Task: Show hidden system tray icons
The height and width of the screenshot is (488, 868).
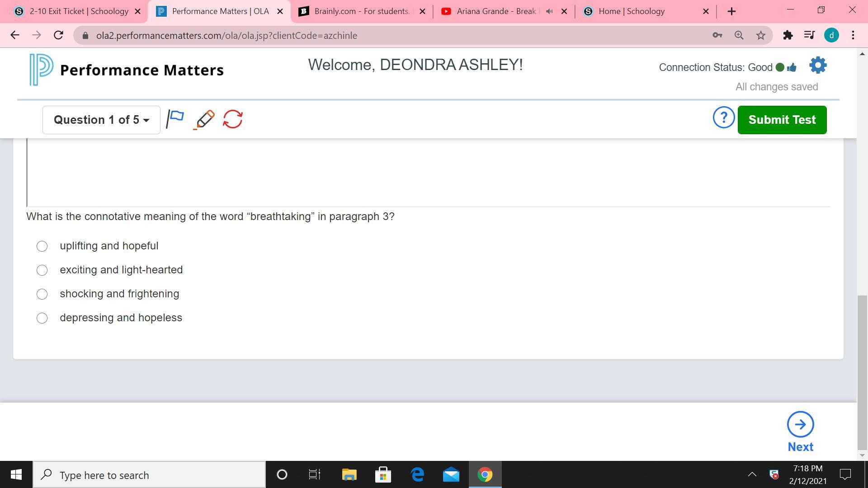Action: pyautogui.click(x=752, y=474)
